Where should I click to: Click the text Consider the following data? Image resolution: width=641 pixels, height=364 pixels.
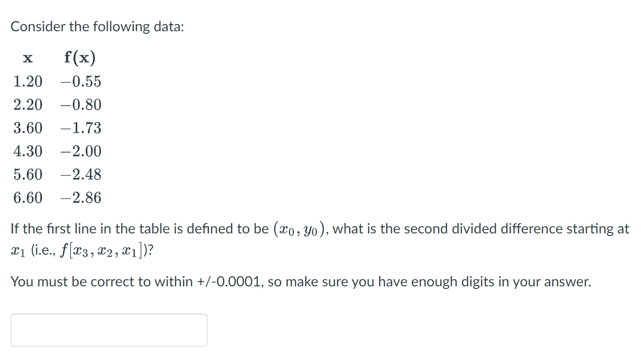pyautogui.click(x=97, y=26)
